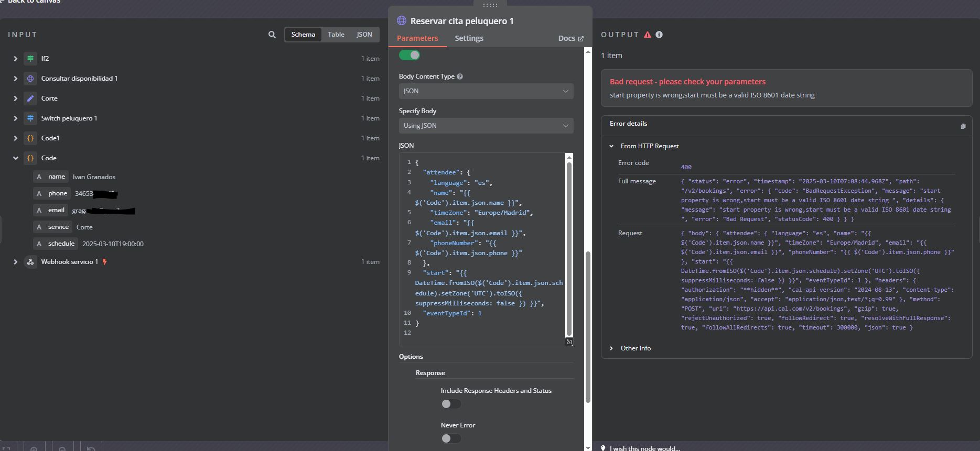Click inside the JSON body code editor

click(486, 249)
